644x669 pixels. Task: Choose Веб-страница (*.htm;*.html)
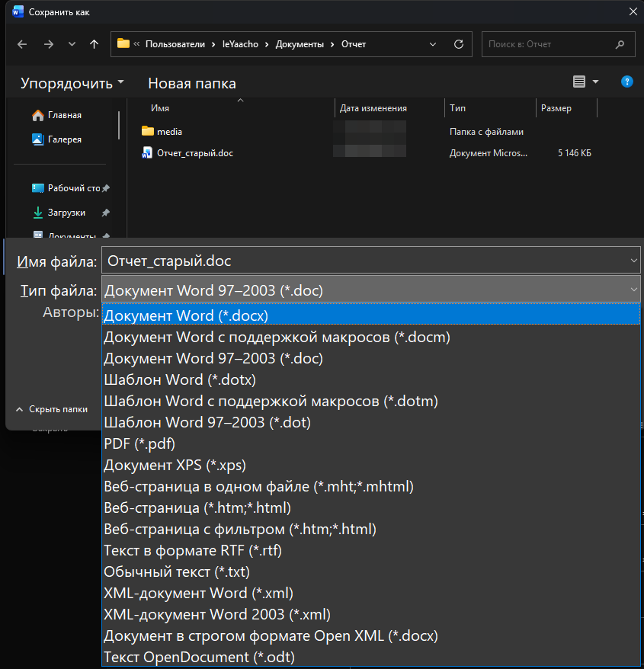click(x=371, y=507)
